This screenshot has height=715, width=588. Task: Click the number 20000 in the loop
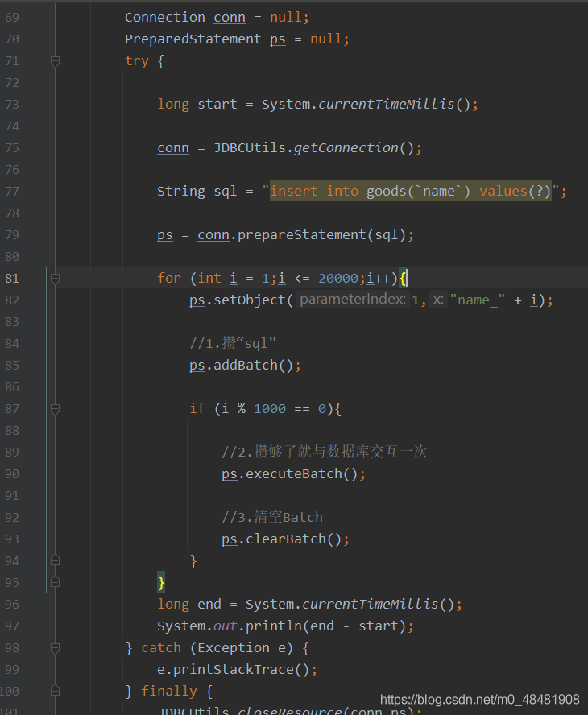point(338,278)
